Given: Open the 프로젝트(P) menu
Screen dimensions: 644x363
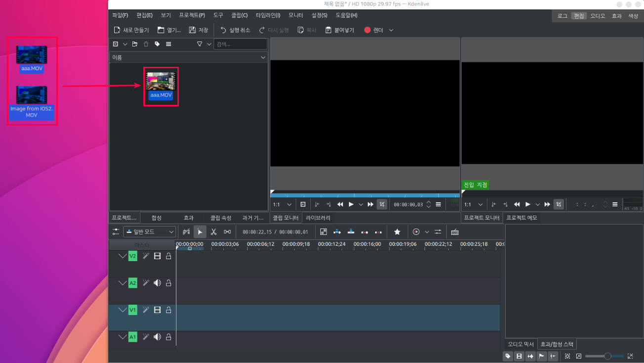Looking at the screenshot, I should tap(192, 15).
